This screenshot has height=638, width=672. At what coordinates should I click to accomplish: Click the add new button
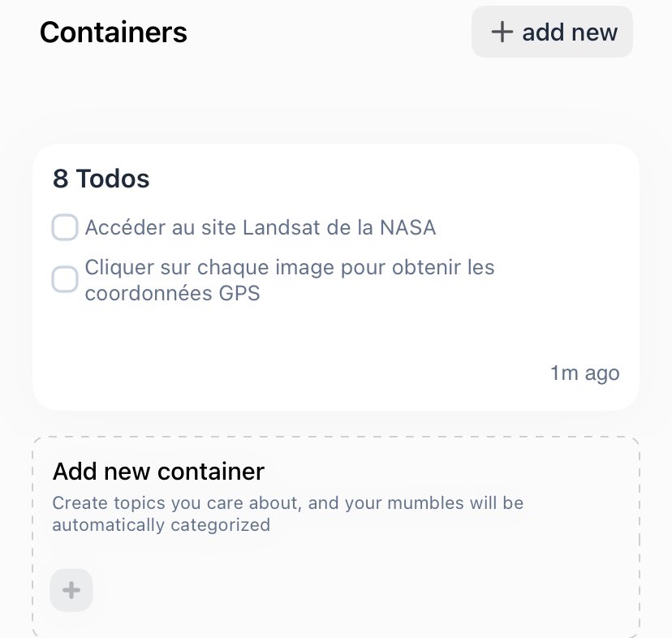(x=552, y=32)
